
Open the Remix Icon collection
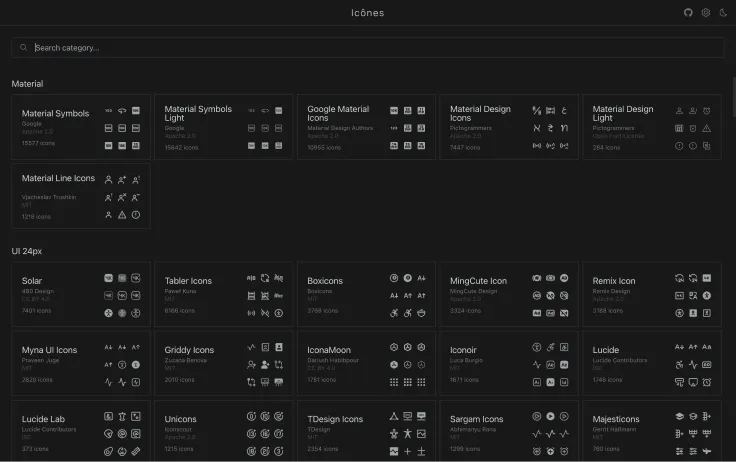tap(652, 294)
